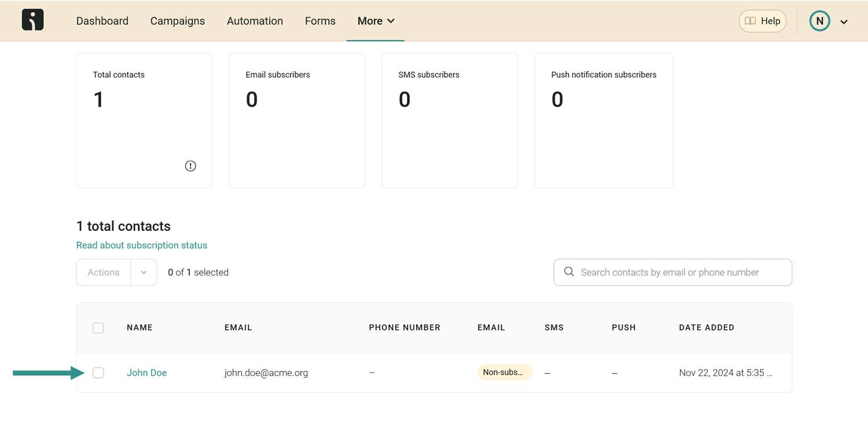Viewport: 868px width, 430px height.
Task: Click the Non-subscribed email status badge
Action: (505, 372)
